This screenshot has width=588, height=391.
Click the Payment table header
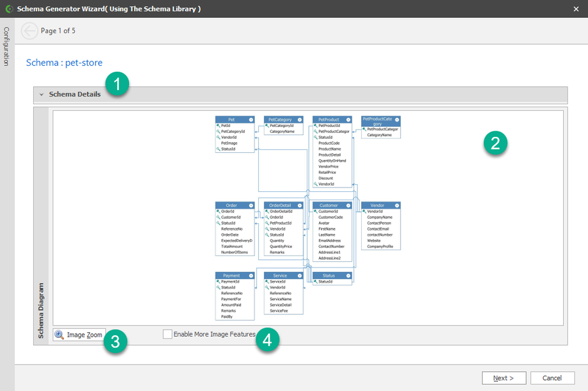click(235, 276)
